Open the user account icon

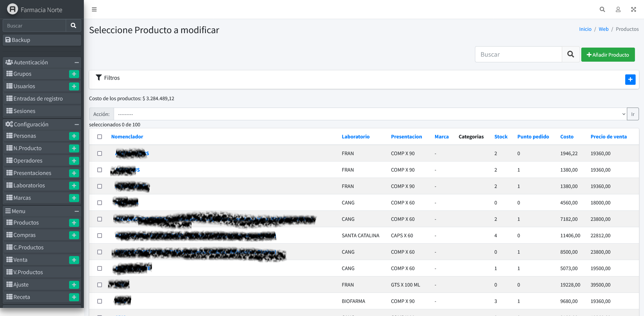tap(618, 9)
